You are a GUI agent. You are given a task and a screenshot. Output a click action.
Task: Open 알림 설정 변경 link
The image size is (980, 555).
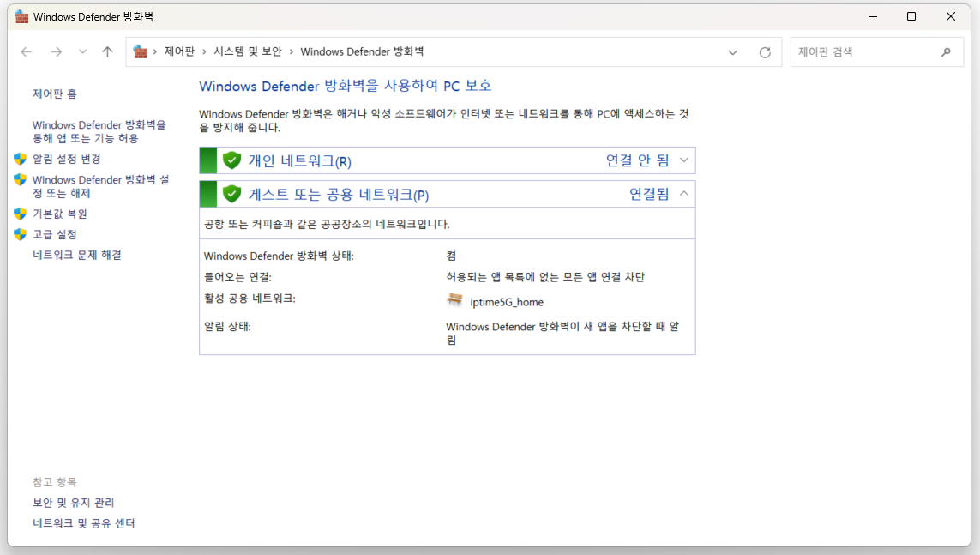click(66, 160)
